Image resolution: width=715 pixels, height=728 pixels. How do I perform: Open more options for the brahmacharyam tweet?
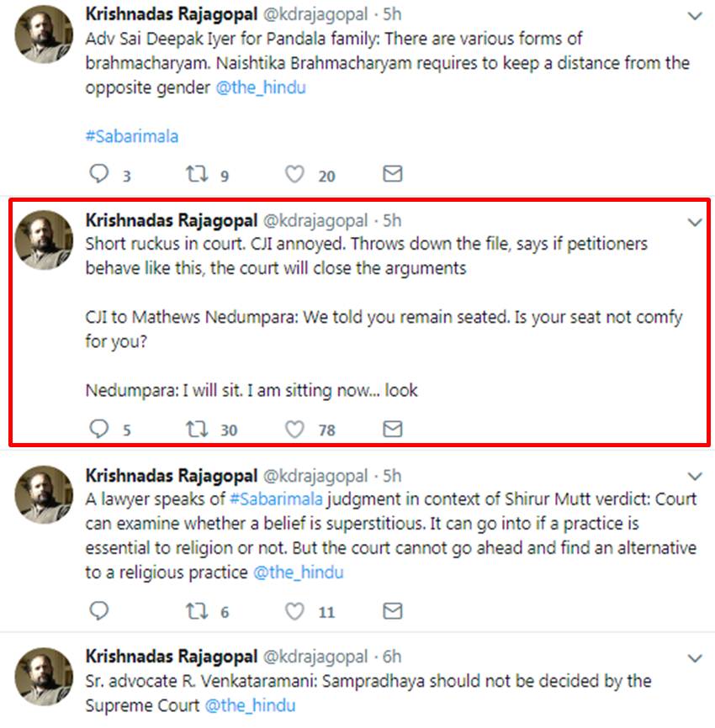pos(695,16)
